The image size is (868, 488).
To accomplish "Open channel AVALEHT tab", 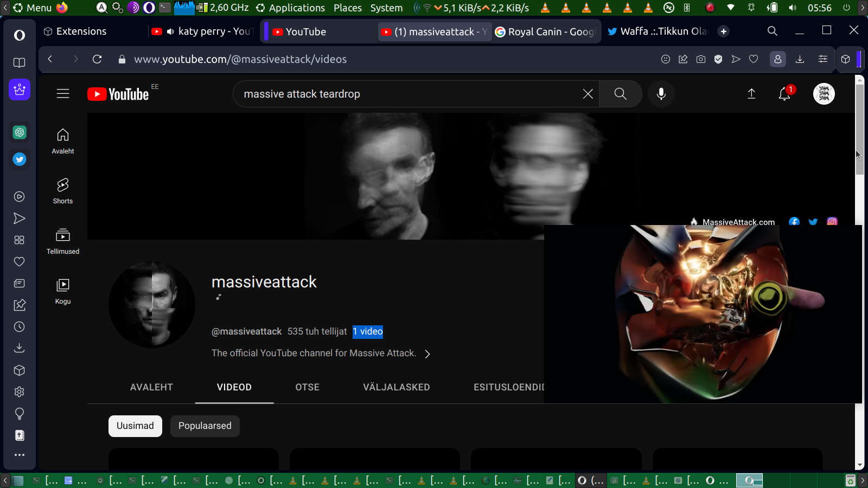I will 151,387.
